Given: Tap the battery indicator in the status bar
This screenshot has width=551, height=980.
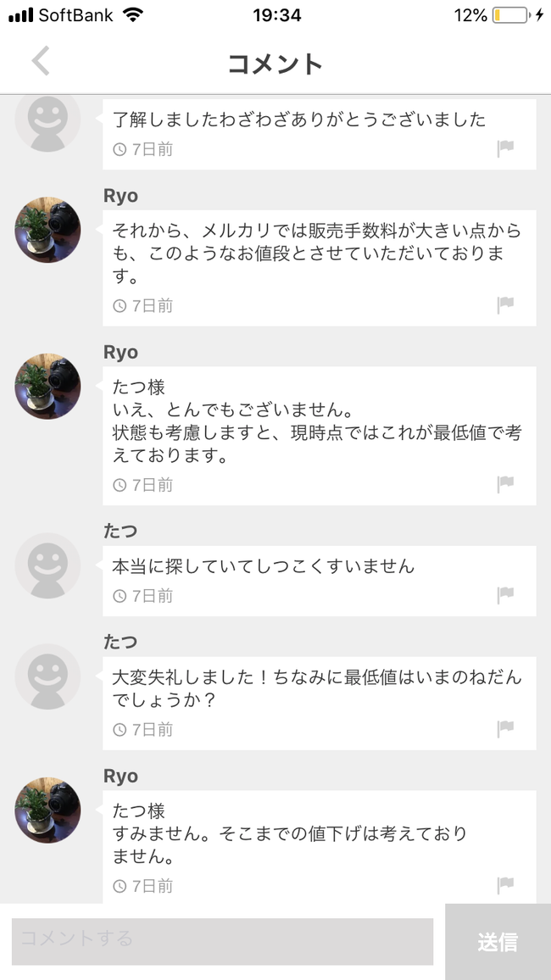Looking at the screenshot, I should coord(510,15).
